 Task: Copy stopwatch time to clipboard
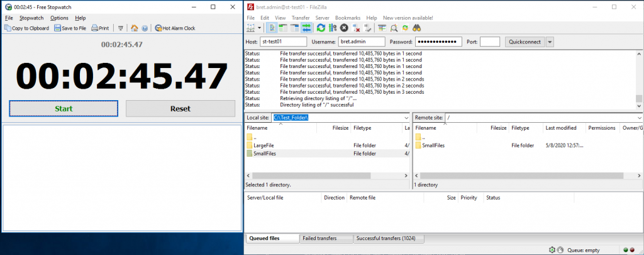click(x=26, y=28)
